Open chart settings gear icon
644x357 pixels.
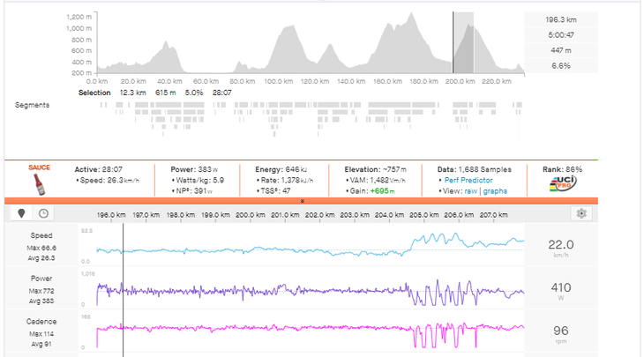pos(580,213)
